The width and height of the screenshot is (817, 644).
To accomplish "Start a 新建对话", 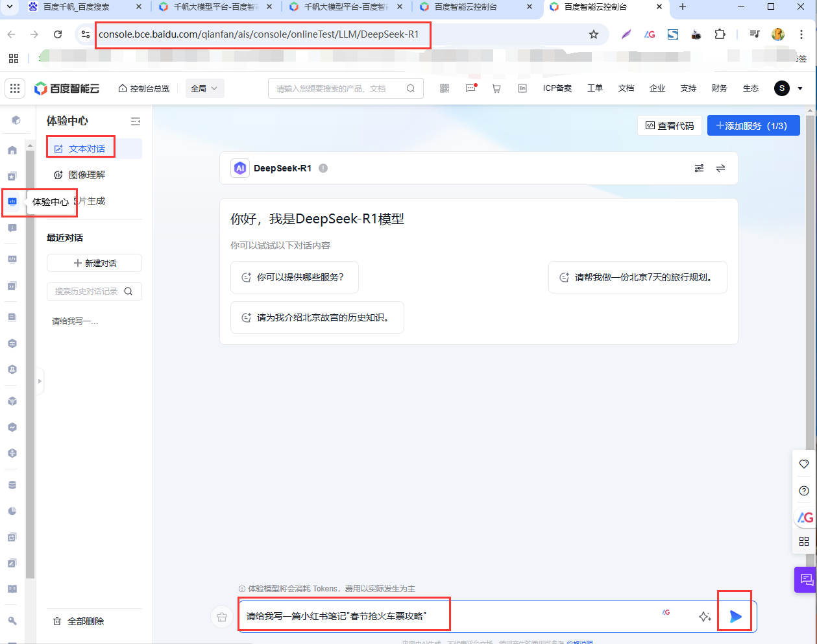I will coord(94,263).
